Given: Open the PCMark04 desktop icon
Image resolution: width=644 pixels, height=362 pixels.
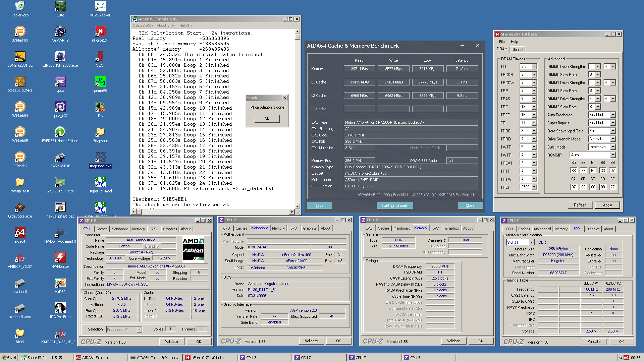Looking at the screenshot, I should 20,110.
